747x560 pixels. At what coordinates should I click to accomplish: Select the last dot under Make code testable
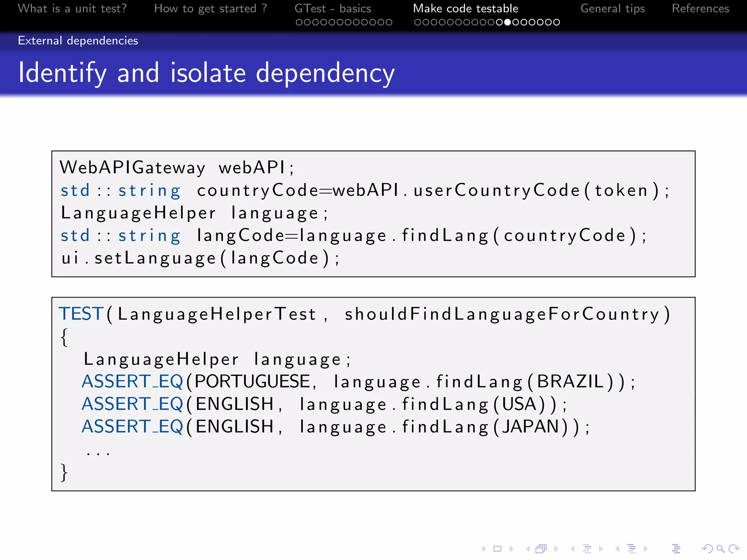556,23
